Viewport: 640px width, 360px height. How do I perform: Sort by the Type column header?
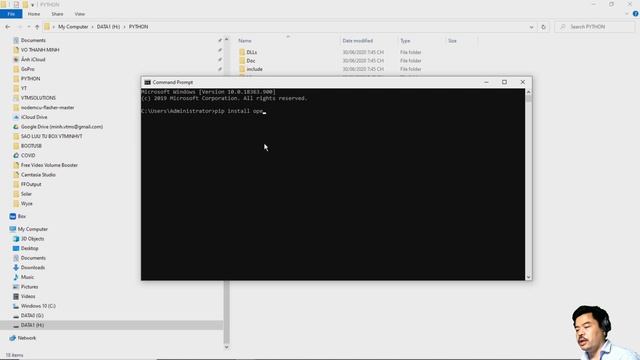pyautogui.click(x=405, y=41)
